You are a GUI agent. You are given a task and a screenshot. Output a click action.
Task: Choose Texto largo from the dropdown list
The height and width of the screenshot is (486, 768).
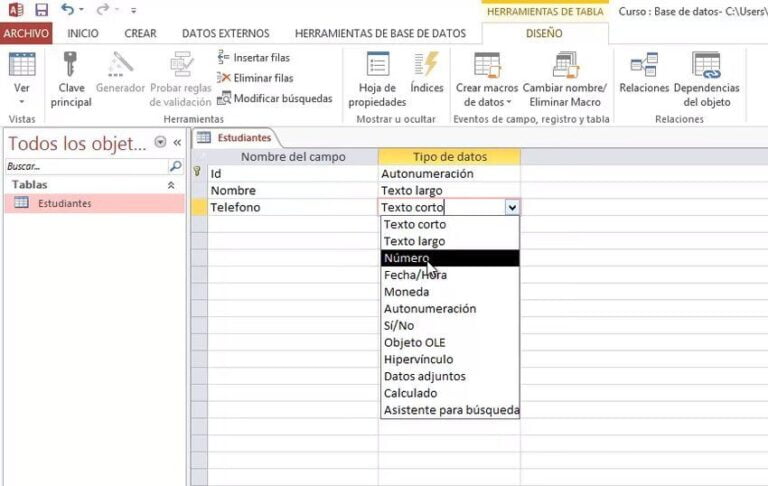(x=450, y=241)
